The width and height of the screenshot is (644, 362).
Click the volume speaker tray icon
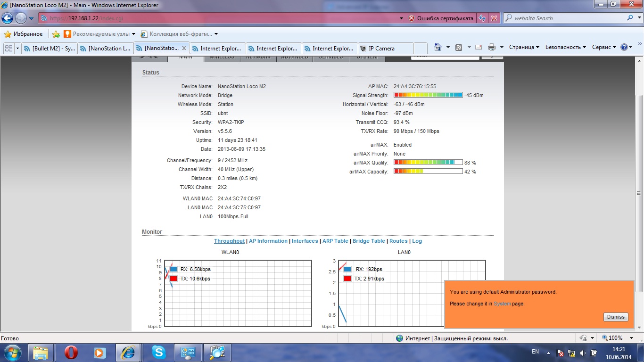(583, 353)
